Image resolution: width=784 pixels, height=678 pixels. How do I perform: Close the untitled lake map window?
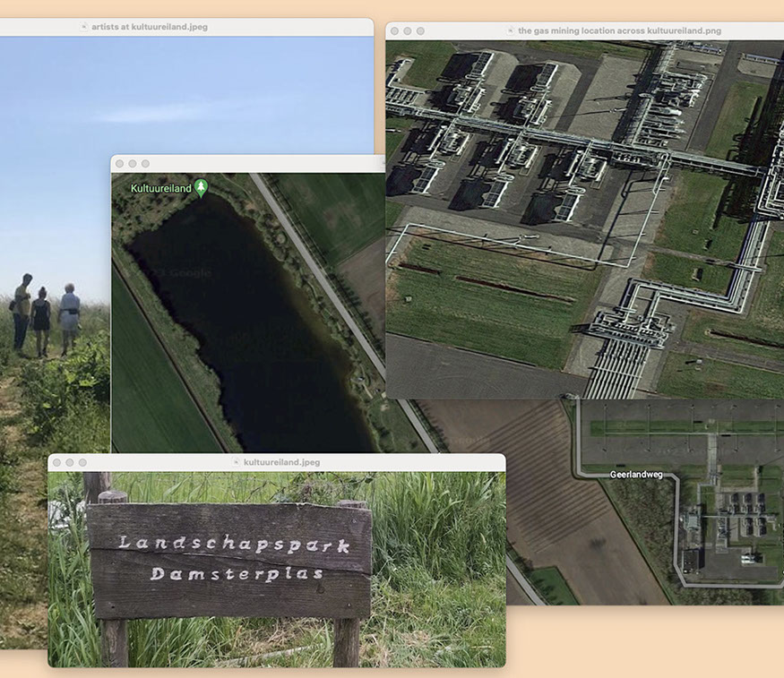[x=118, y=164]
